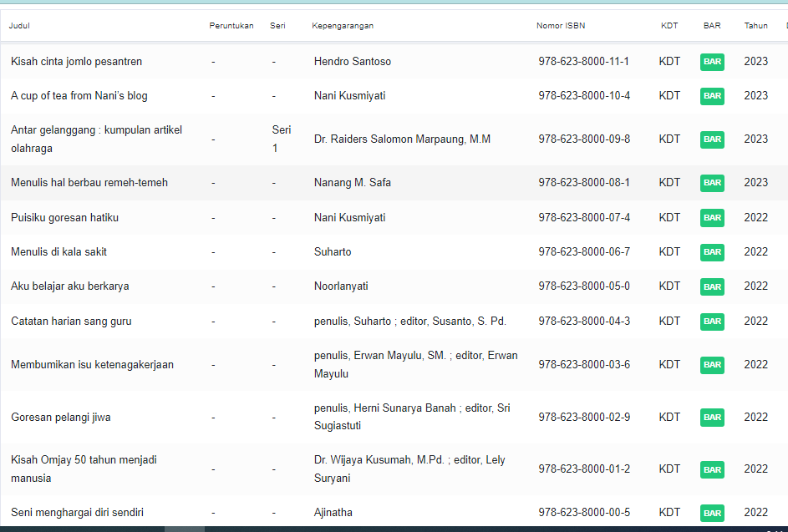788x532 pixels.
Task: Open the BAR badge for Membumikan isu ketenagakerjaan
Action: pyautogui.click(x=712, y=365)
